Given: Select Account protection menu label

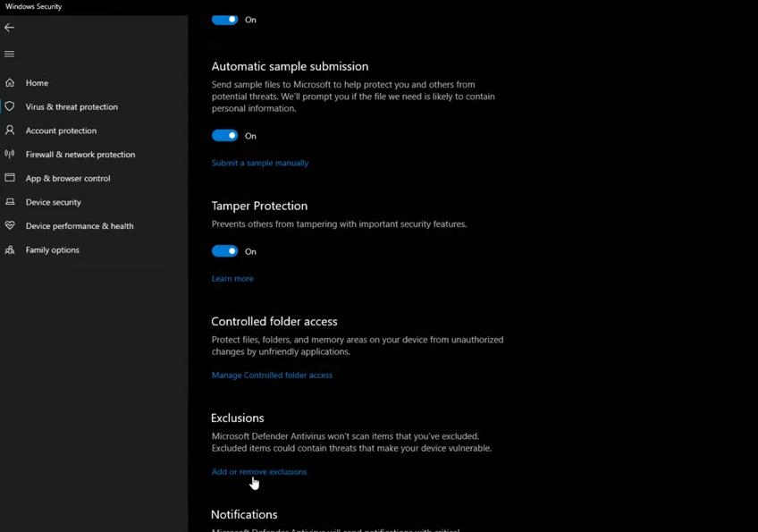Looking at the screenshot, I should pos(61,131).
